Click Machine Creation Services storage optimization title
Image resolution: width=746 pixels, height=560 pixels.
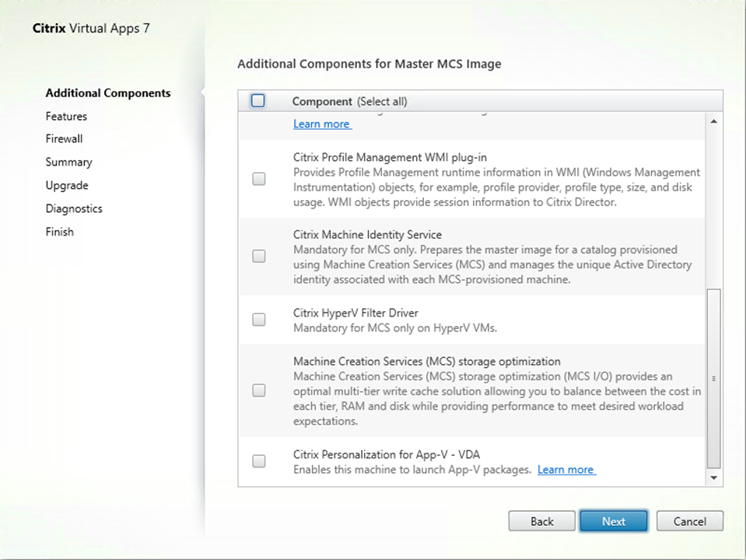427,361
